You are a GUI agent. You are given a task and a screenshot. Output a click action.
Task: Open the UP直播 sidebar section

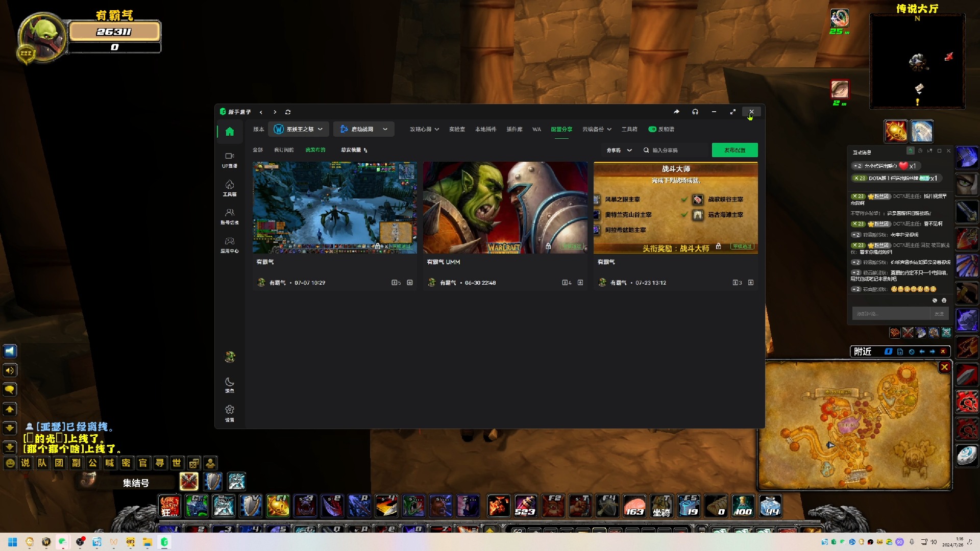(x=230, y=160)
